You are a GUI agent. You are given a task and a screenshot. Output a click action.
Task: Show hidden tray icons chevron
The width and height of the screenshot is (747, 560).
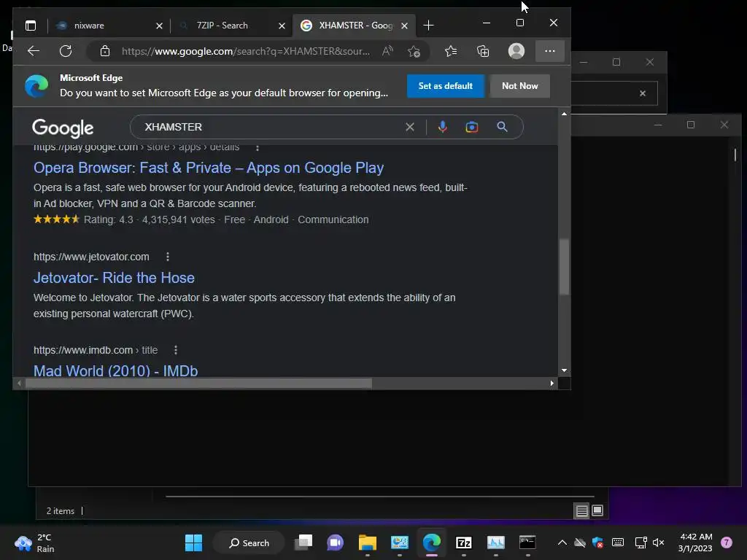click(x=562, y=542)
